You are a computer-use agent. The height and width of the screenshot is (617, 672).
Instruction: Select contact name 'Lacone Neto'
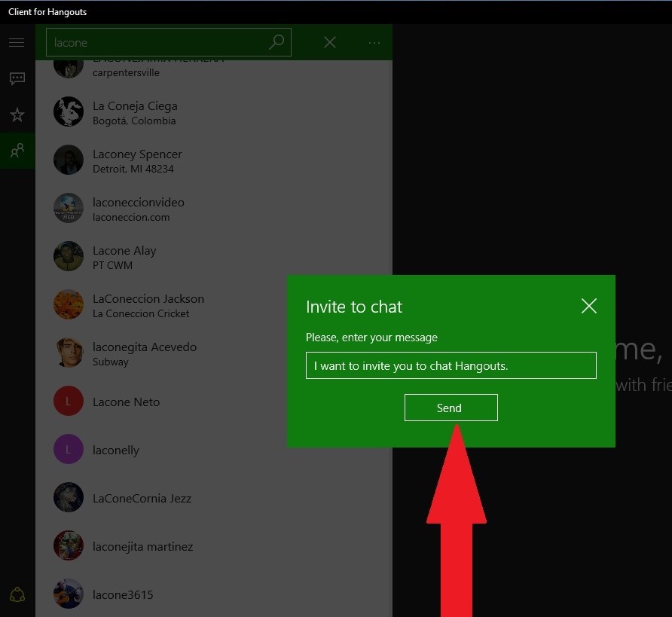point(126,402)
